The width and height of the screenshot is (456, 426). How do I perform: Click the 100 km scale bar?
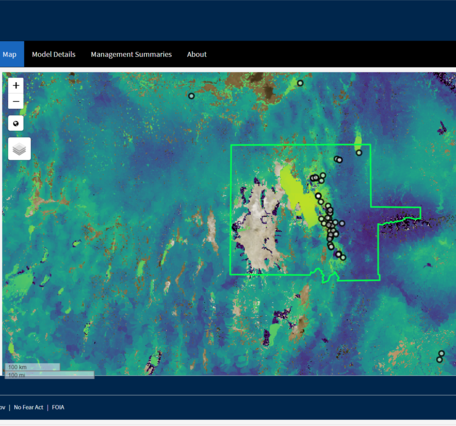[x=32, y=367]
